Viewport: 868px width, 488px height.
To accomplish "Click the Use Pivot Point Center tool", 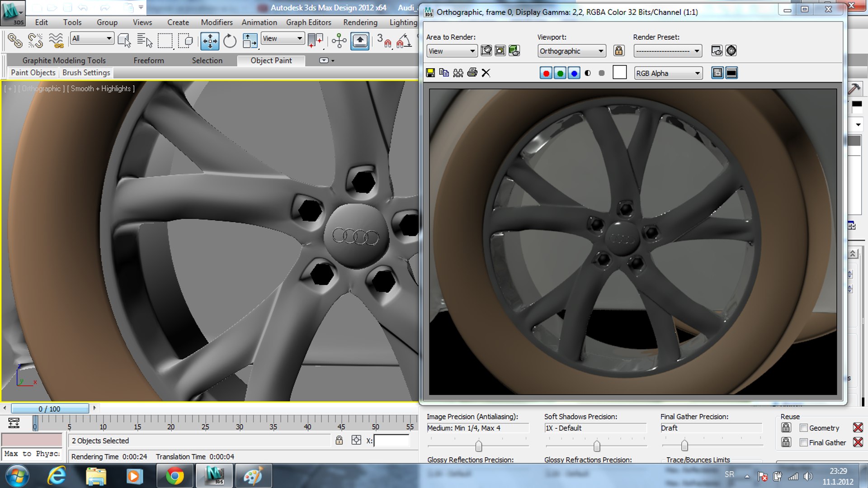I will tap(315, 41).
